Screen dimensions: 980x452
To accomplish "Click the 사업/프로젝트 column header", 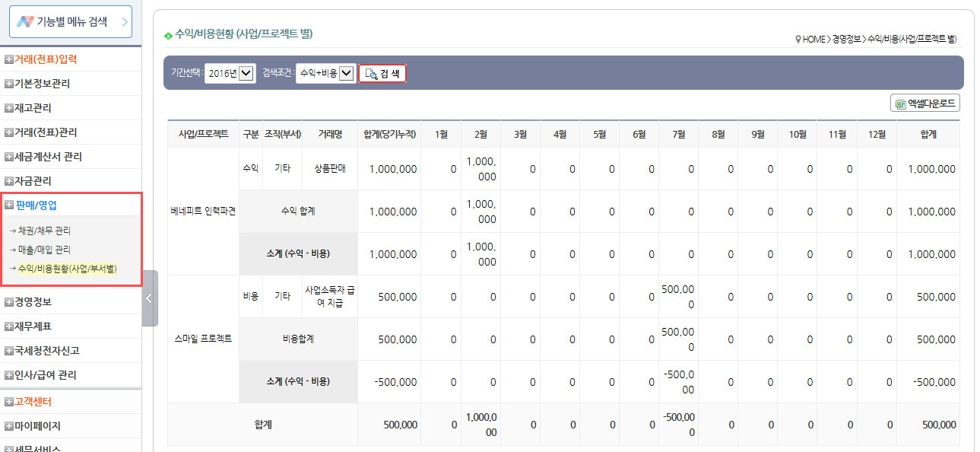I will click(x=204, y=134).
